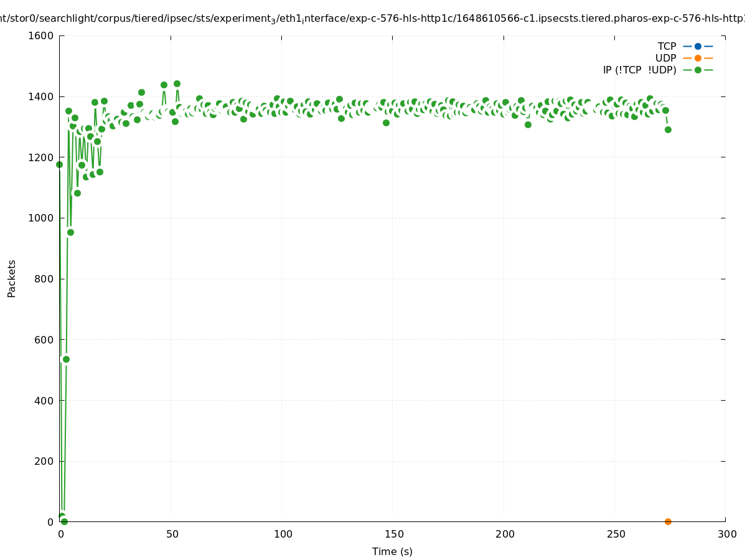Click the green IP legend marker
The image size is (745, 560).
point(698,70)
